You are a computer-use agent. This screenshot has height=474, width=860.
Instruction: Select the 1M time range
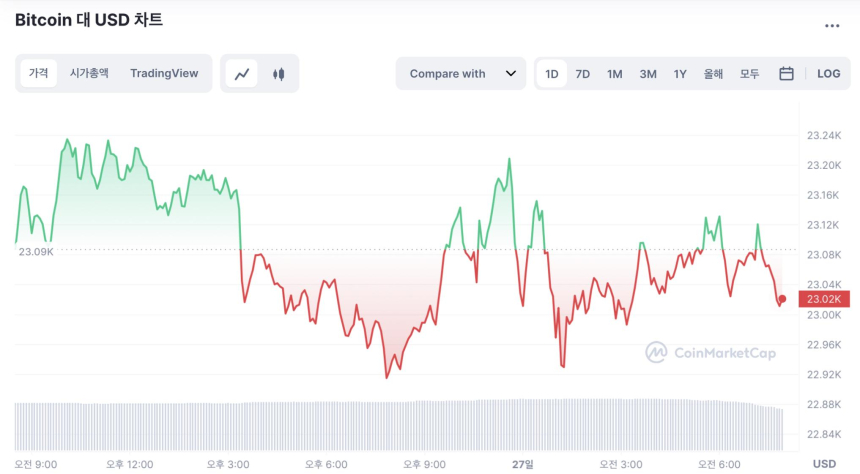coord(614,73)
